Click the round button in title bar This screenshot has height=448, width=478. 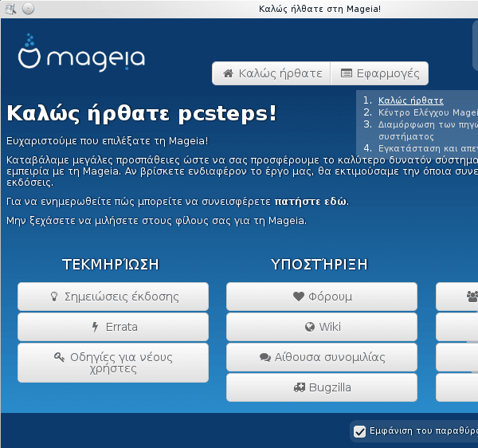click(29, 9)
